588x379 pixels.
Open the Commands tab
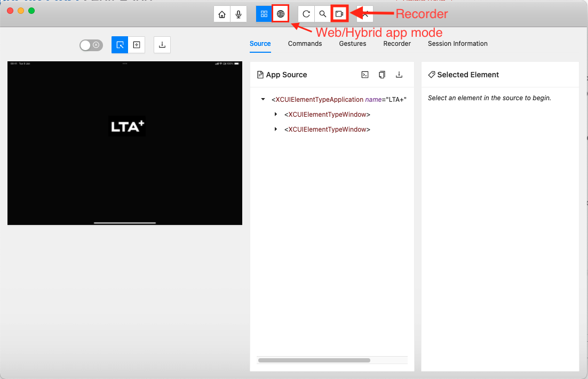click(305, 44)
